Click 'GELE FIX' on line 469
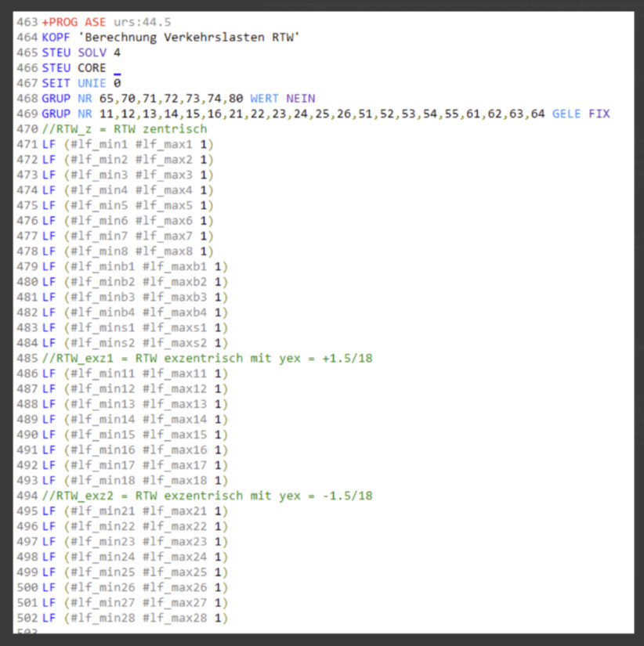This screenshot has width=644, height=646. (581, 114)
